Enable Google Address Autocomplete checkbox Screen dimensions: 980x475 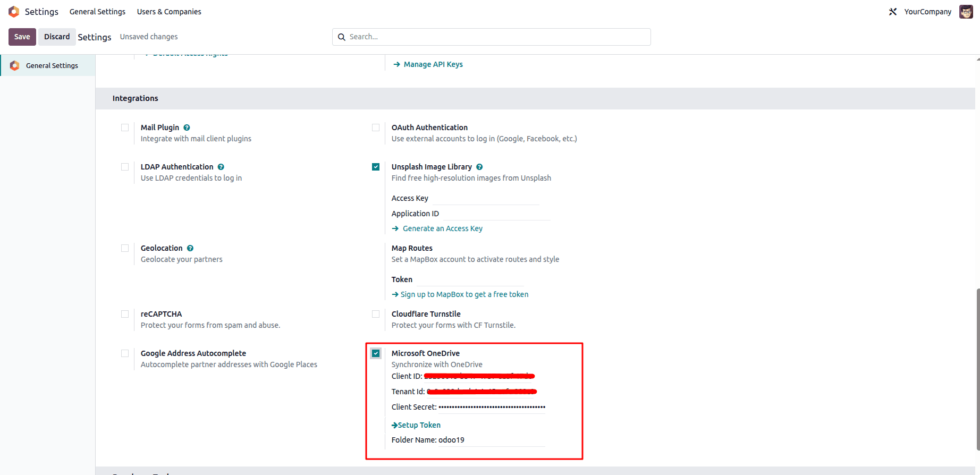125,353
